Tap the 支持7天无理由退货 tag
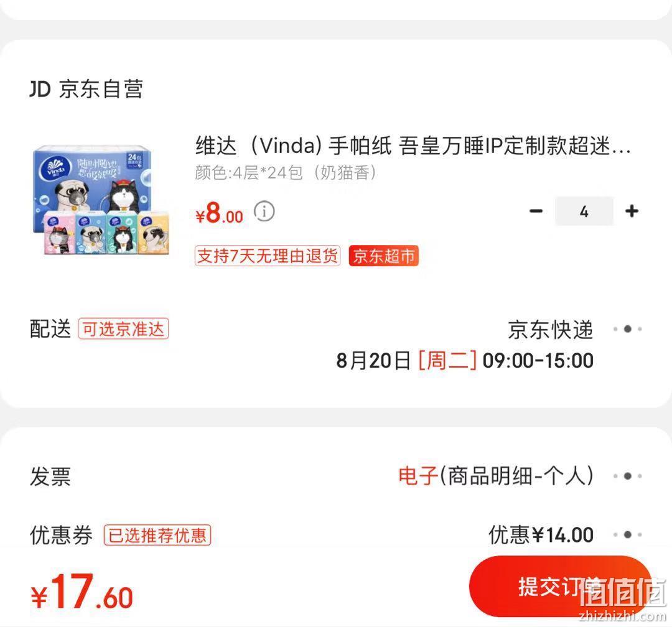The image size is (672, 627). [268, 256]
